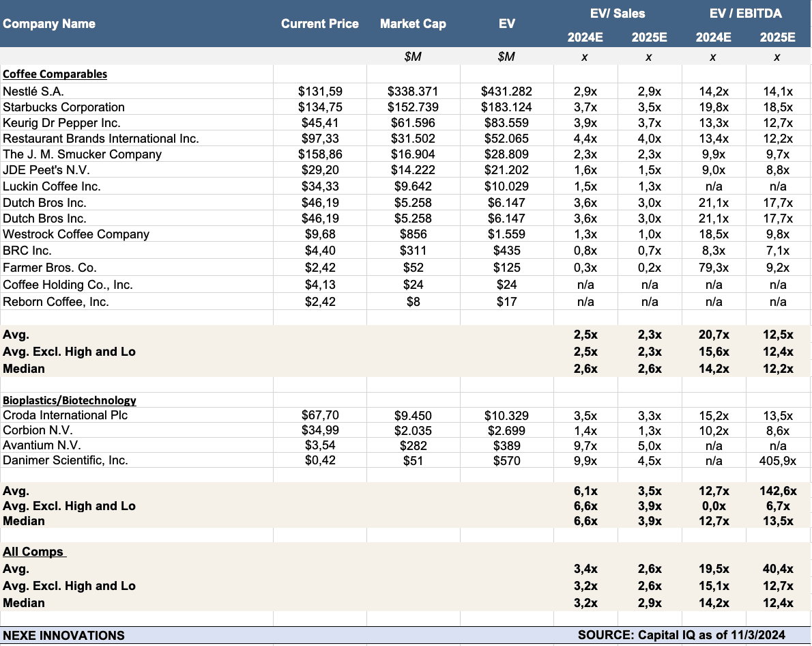Screen dimensions: 812x646
Task: Click Restaurant Brands price $97,33
Action: pyautogui.click(x=320, y=139)
